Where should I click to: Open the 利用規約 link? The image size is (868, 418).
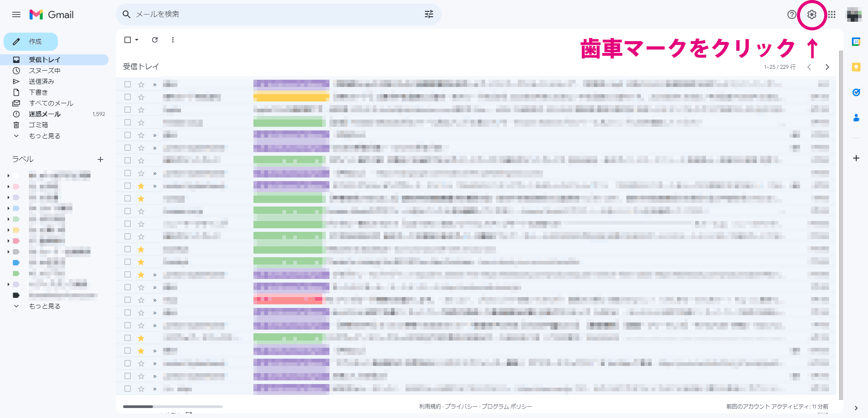coord(430,406)
